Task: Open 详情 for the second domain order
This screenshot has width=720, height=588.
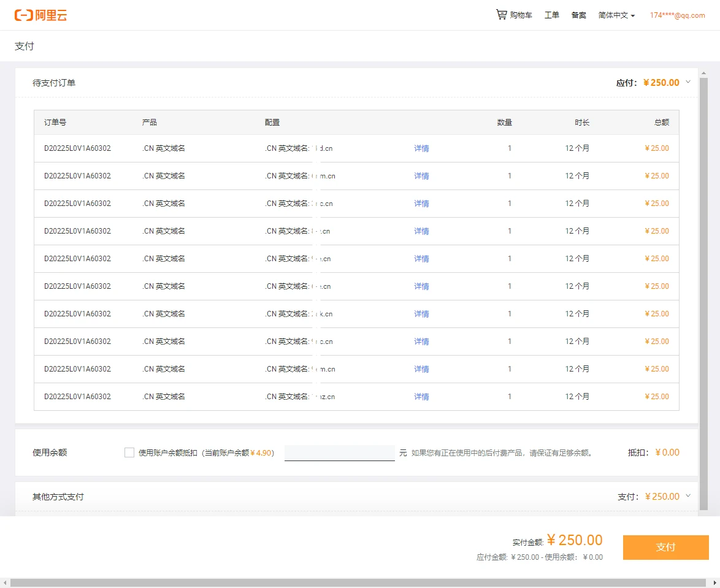Action: (421, 176)
